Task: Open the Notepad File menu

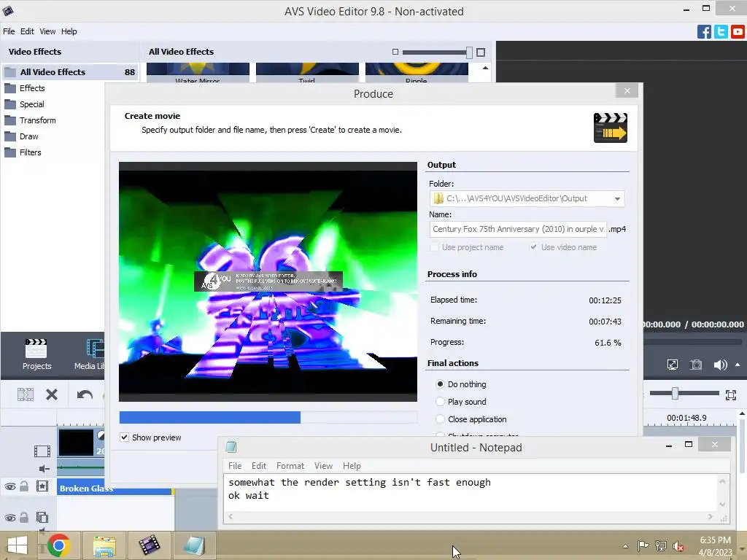Action: (235, 466)
